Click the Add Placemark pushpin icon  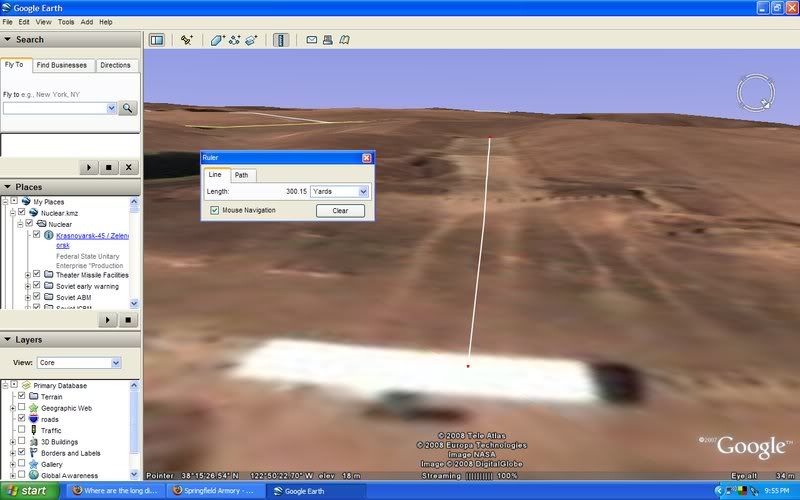point(187,40)
